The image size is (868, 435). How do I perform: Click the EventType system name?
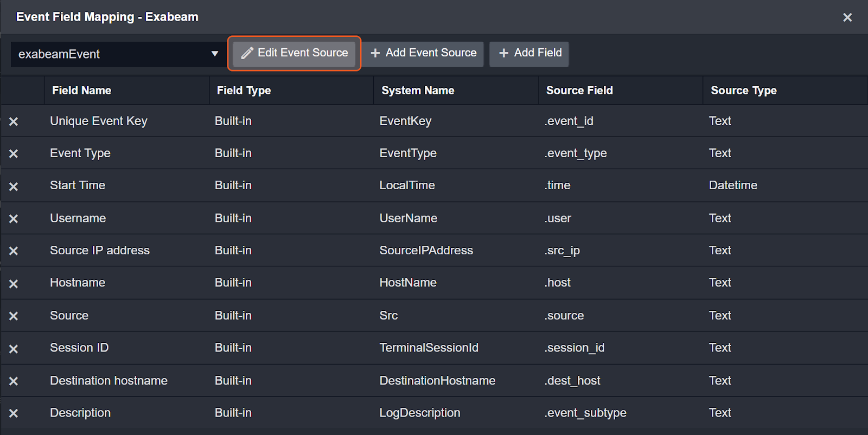408,153
